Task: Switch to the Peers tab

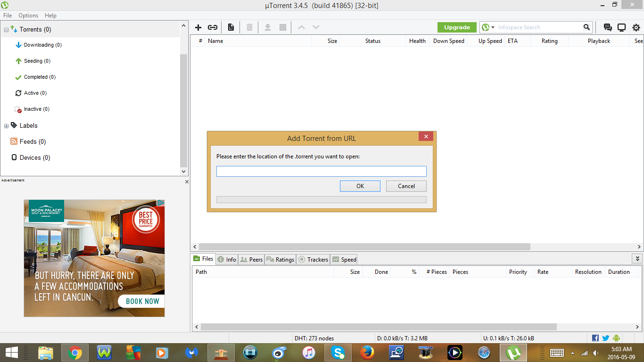Action: tap(251, 259)
